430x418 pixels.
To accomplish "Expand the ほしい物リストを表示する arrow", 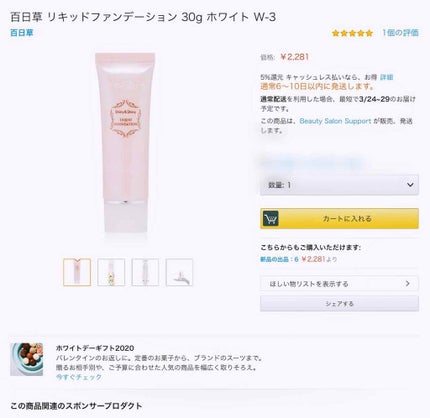I will (x=407, y=284).
